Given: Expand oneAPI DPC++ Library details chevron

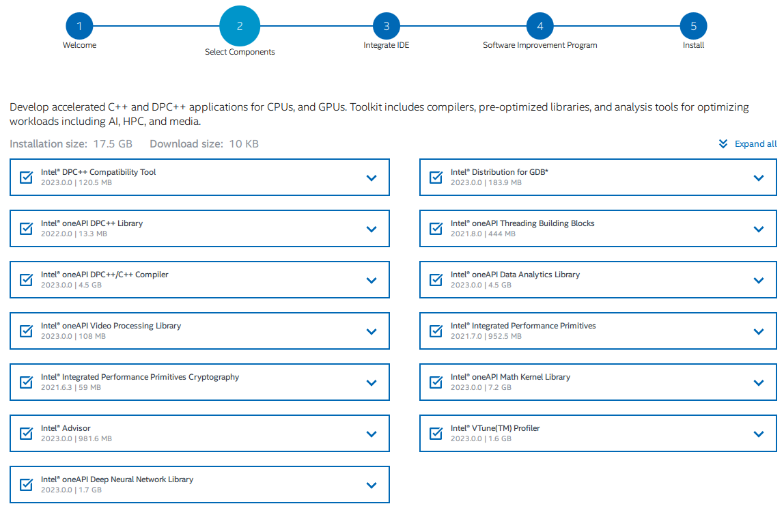Looking at the screenshot, I should tap(372, 229).
